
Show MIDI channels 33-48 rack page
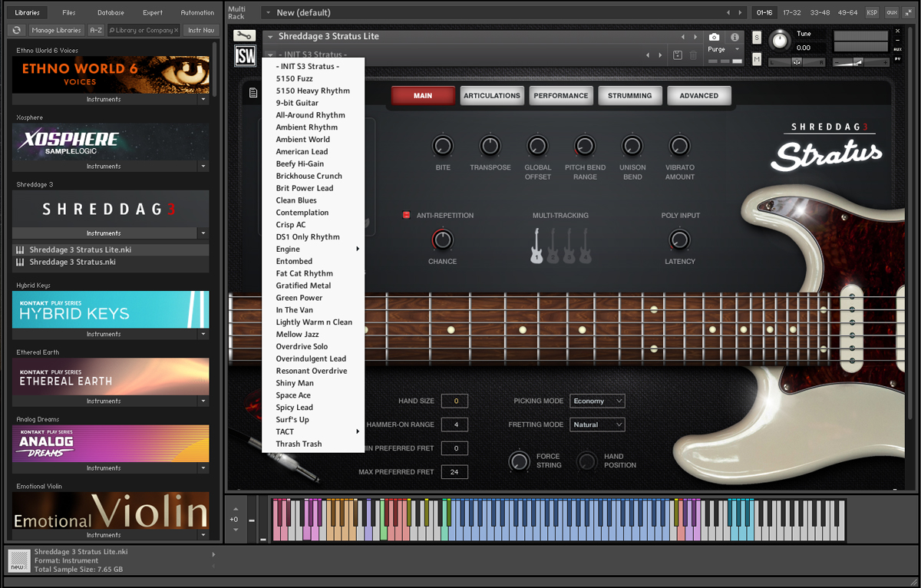click(819, 12)
